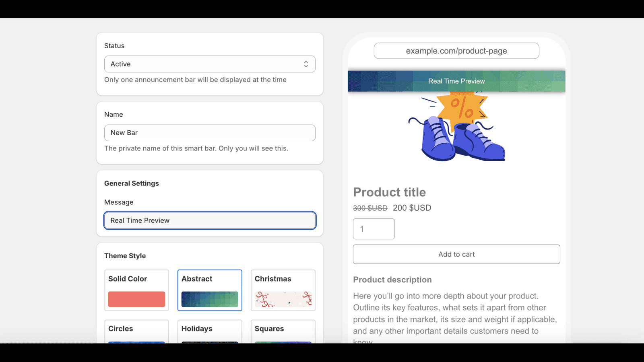Image resolution: width=644 pixels, height=362 pixels.
Task: Click the Product title heading
Action: tap(389, 192)
